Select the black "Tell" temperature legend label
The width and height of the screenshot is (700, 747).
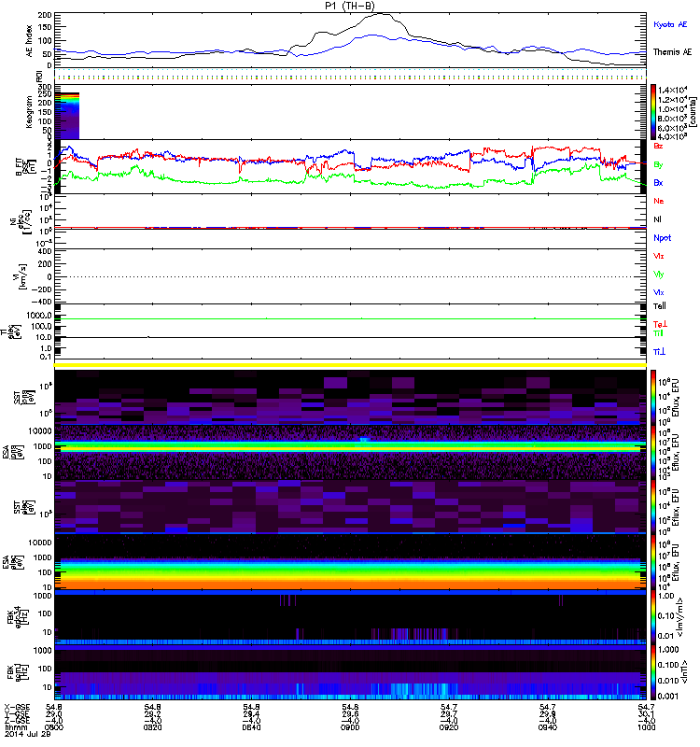(660, 306)
